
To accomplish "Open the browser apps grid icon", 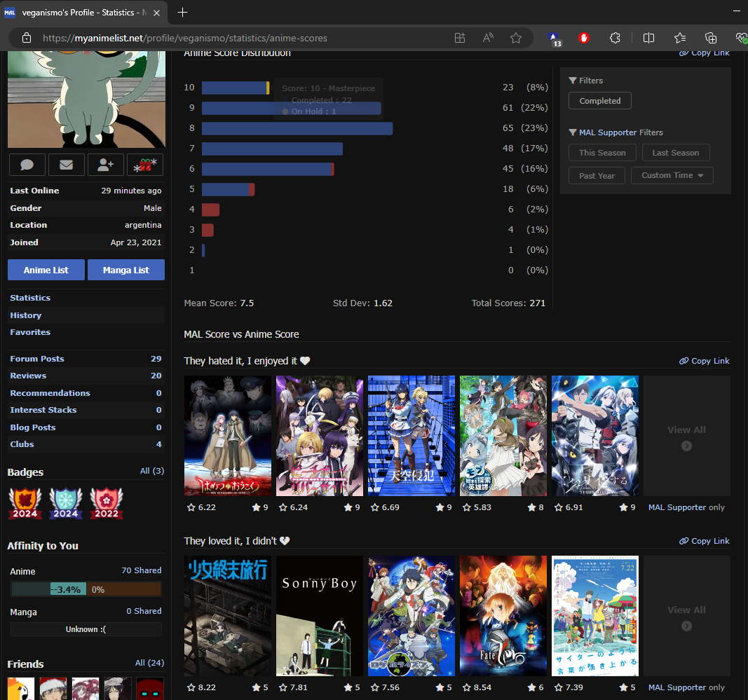I will (x=459, y=38).
